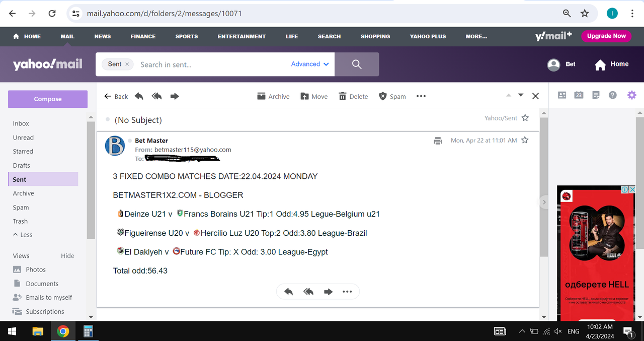This screenshot has width=644, height=341.
Task: Click the search magnifier button
Action: click(357, 64)
